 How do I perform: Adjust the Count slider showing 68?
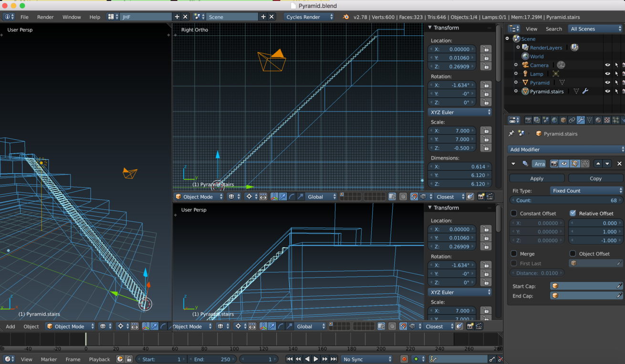pyautogui.click(x=566, y=200)
